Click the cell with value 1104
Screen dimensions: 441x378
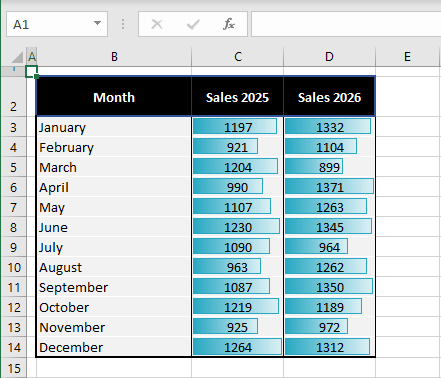[329, 147]
